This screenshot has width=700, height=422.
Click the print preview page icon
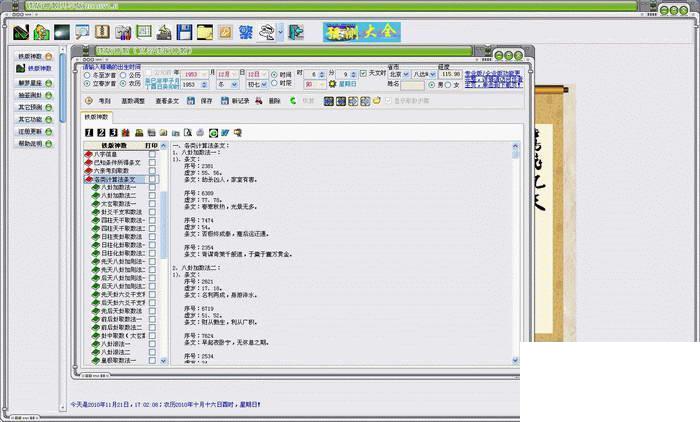(x=188, y=133)
